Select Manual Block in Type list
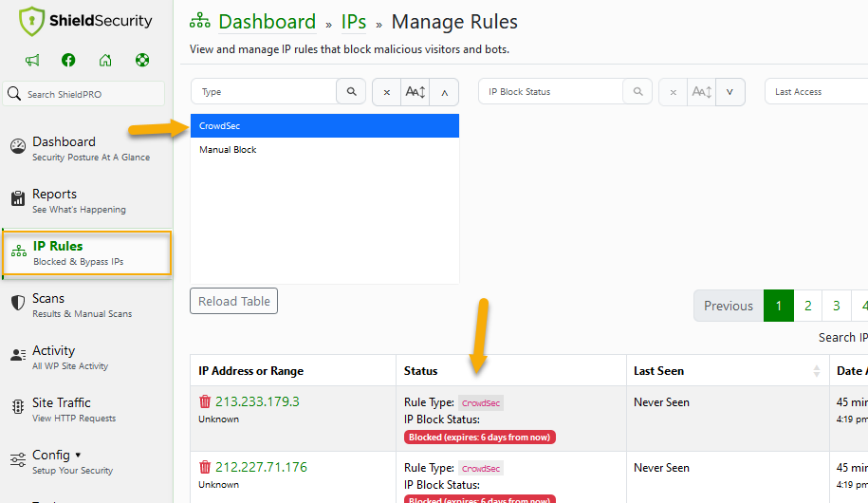868x503 pixels. [x=324, y=150]
